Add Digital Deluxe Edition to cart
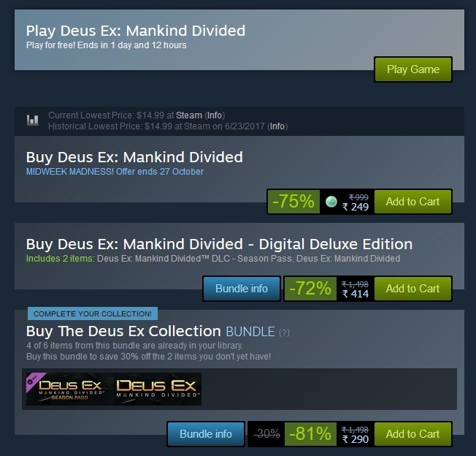 [x=412, y=289]
